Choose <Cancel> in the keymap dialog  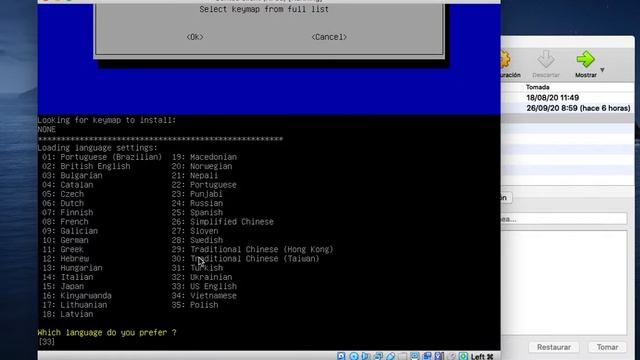click(329, 37)
